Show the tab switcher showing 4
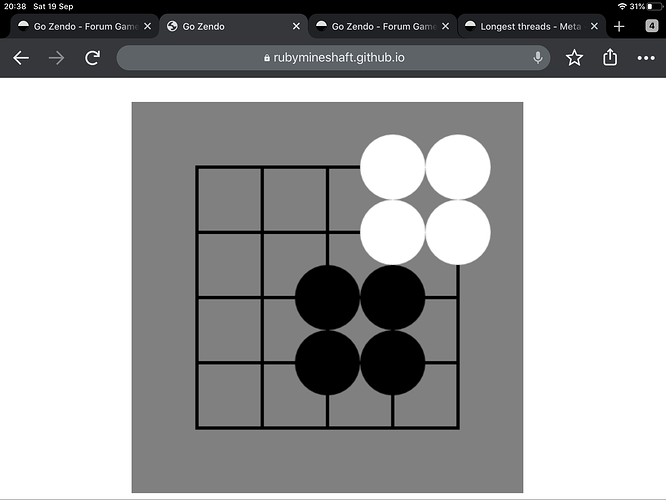 pos(652,26)
